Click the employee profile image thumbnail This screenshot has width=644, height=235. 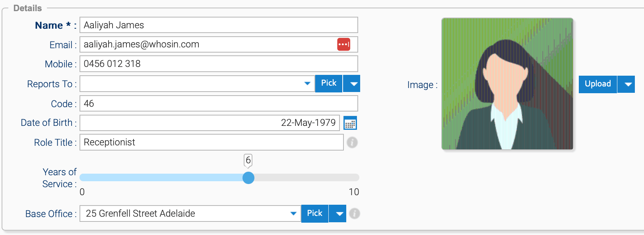(x=507, y=84)
